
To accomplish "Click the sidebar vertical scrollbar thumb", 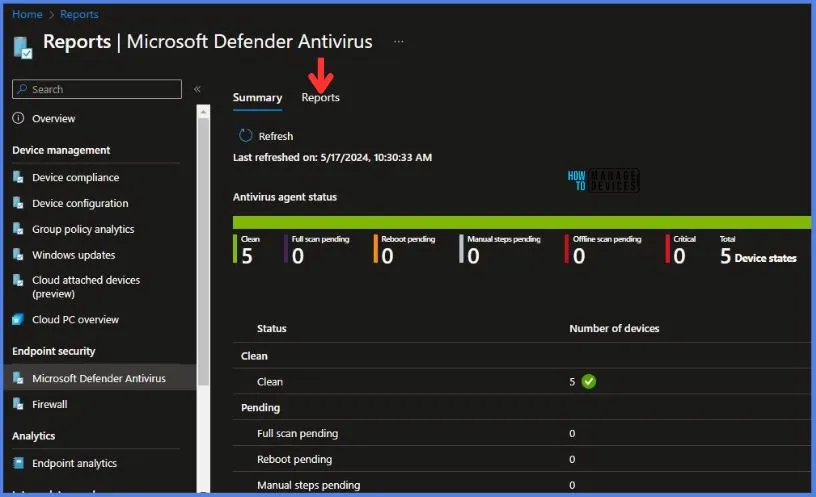I will pos(203,252).
